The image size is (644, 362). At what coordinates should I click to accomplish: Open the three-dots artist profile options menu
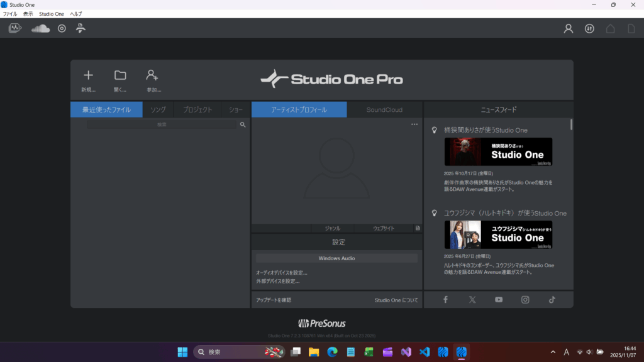tap(414, 124)
